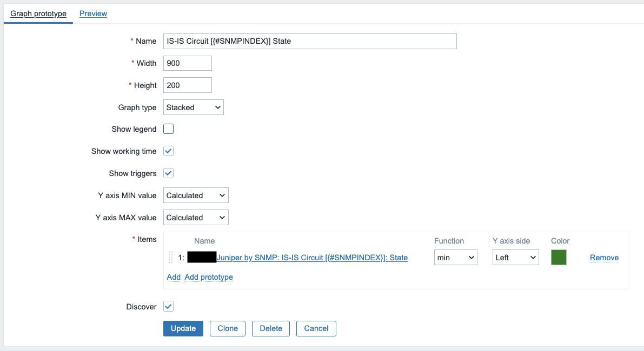This screenshot has height=351, width=644.
Task: Click the Name column header in Items
Action: pos(204,241)
